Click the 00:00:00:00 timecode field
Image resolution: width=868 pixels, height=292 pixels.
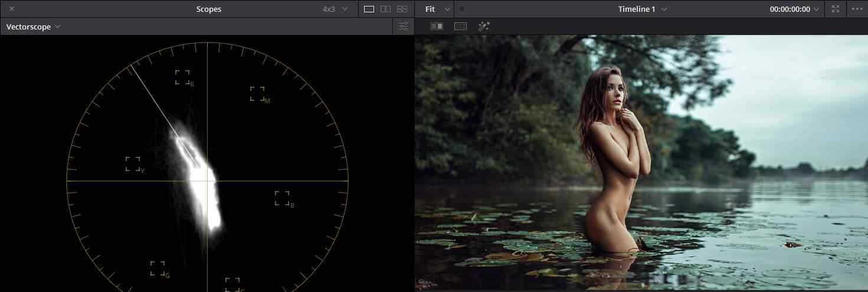[790, 9]
